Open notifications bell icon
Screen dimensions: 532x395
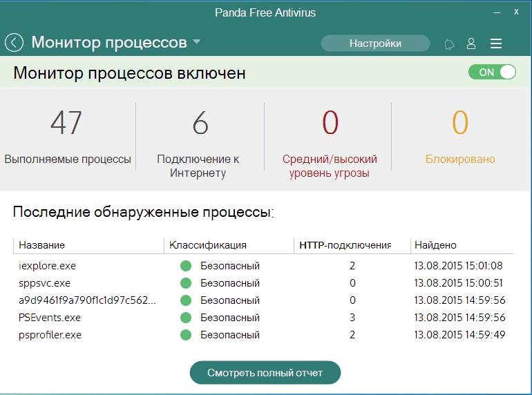pyautogui.click(x=449, y=44)
